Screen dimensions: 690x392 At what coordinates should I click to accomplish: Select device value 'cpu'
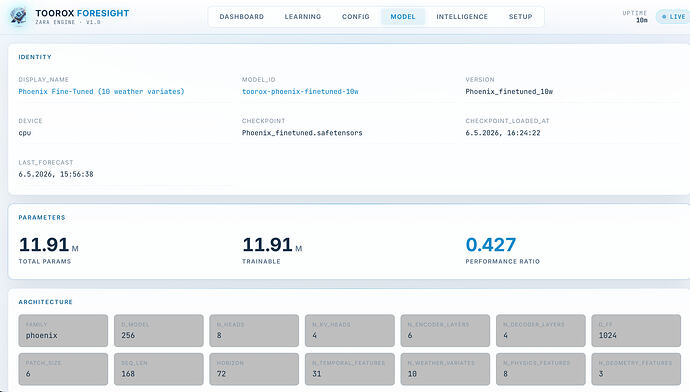pyautogui.click(x=25, y=133)
